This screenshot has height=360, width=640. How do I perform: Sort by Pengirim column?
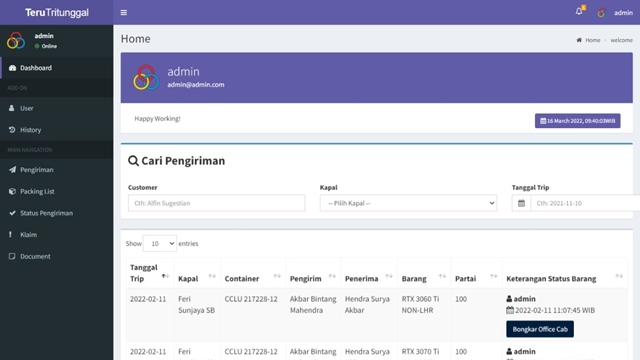coord(313,273)
